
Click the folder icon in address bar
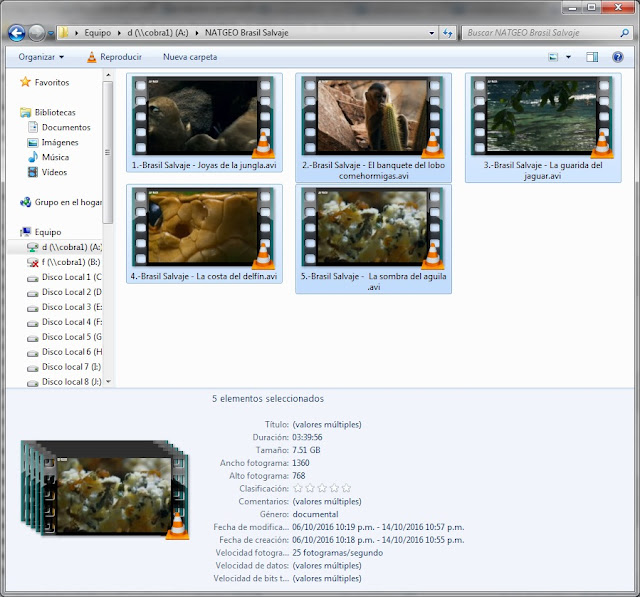click(x=63, y=33)
